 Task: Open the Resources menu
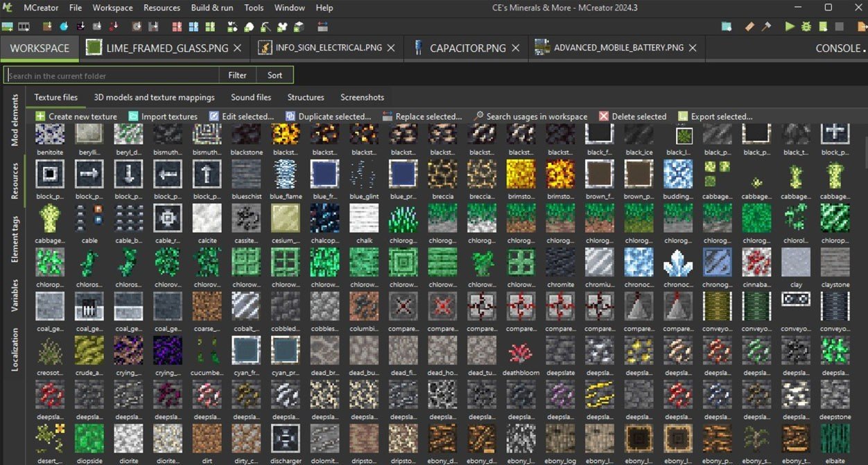(x=162, y=8)
